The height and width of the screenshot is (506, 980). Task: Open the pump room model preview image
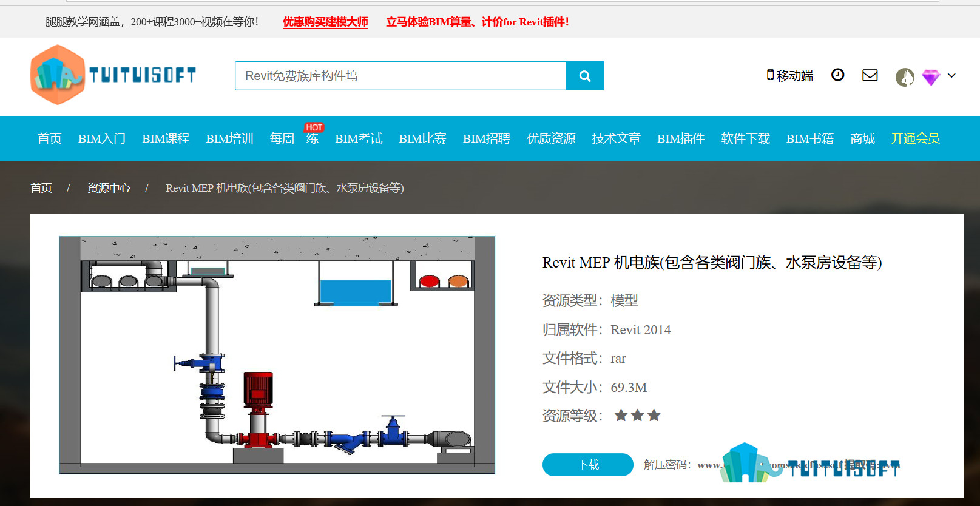(277, 355)
